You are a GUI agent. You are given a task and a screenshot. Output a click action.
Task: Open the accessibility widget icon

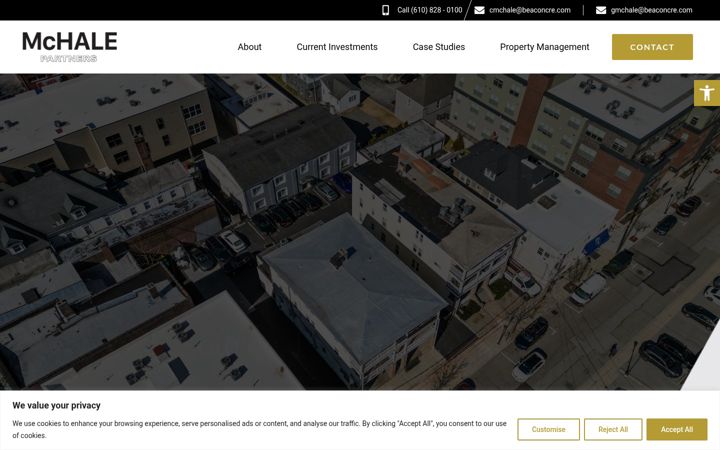point(707,93)
